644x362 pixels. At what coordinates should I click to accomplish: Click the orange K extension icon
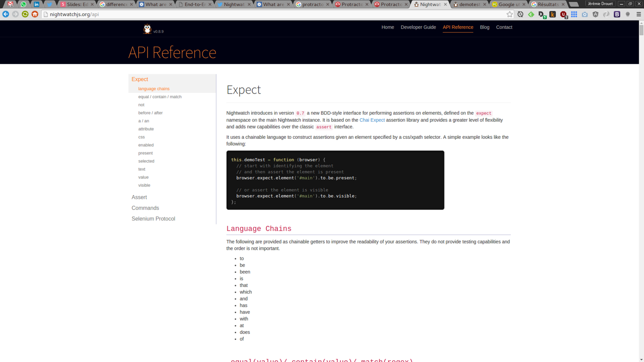pos(553,14)
